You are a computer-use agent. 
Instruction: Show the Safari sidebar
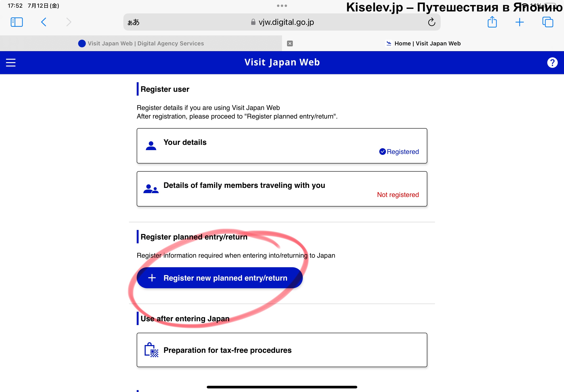click(17, 22)
